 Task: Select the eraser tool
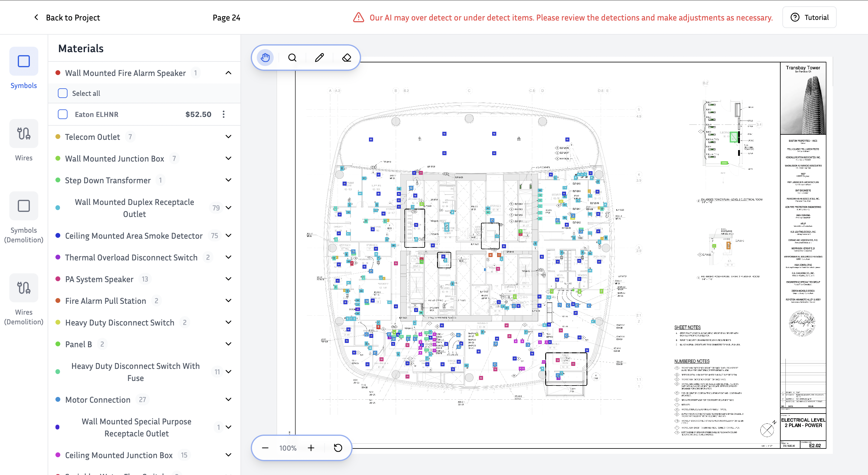coord(346,58)
